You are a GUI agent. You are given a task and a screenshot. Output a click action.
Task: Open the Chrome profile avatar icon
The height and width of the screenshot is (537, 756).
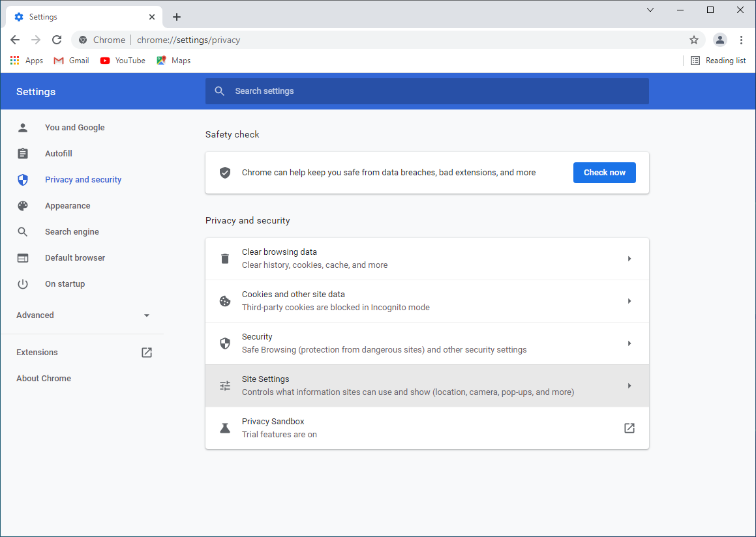point(719,40)
